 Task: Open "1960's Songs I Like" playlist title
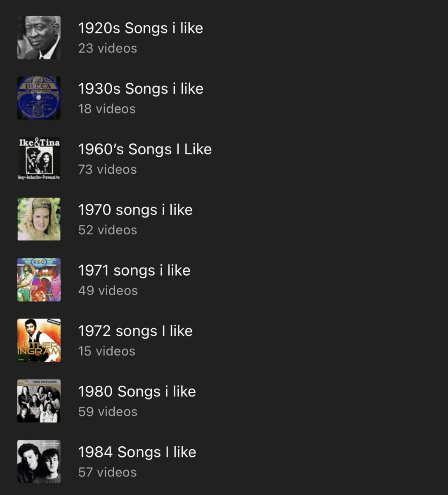pyautogui.click(x=145, y=149)
